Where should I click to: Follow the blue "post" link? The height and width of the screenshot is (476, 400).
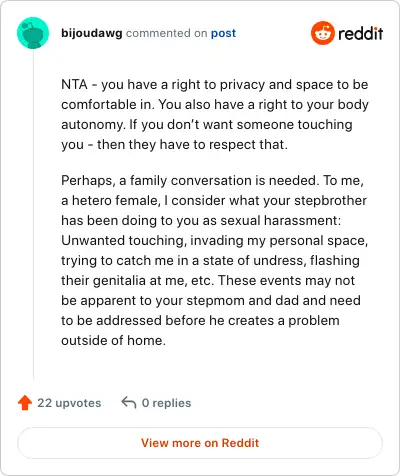click(x=223, y=33)
